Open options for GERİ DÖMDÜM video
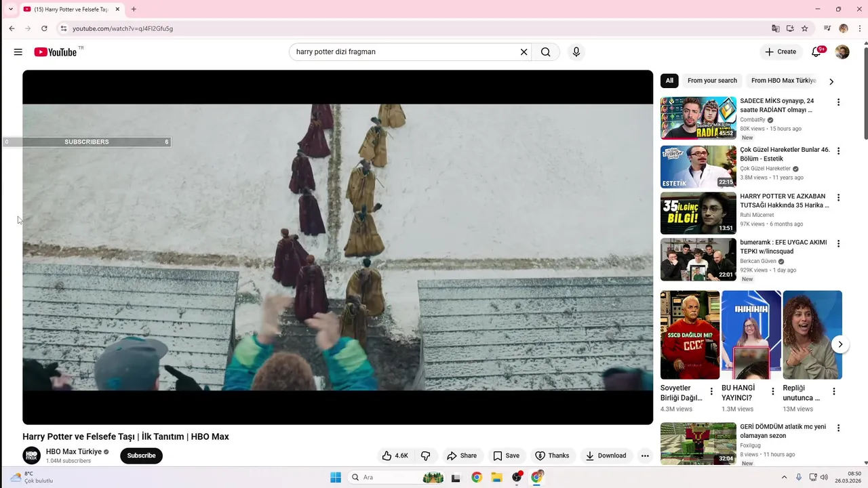Viewport: 868px width, 488px height. (x=838, y=428)
